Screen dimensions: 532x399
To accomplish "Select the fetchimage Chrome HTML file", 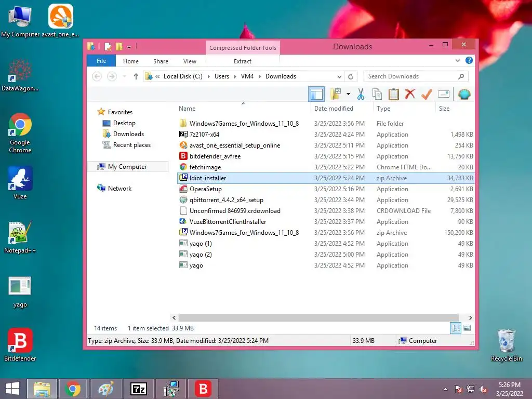I will [325, 167].
